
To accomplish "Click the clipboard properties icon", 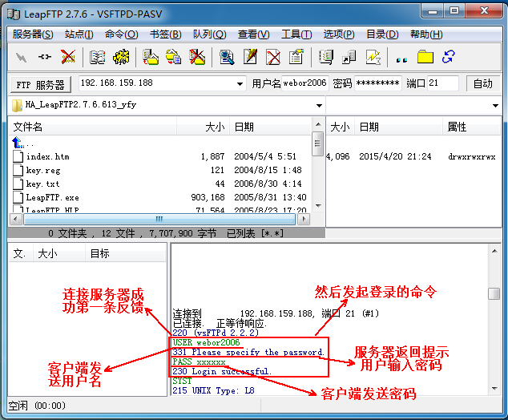I will (x=296, y=57).
